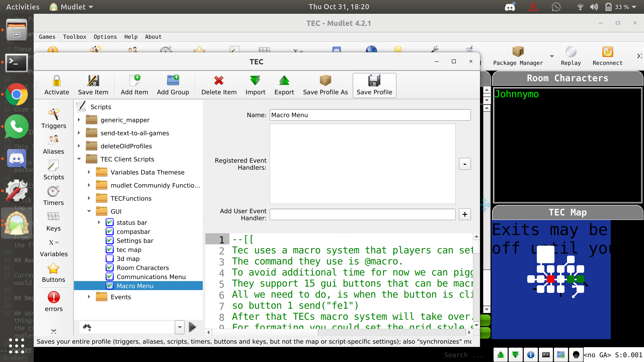Screen dimensions: 644x362
Task: Open the Mudlet app menu in top bar
Action: (x=71, y=7)
